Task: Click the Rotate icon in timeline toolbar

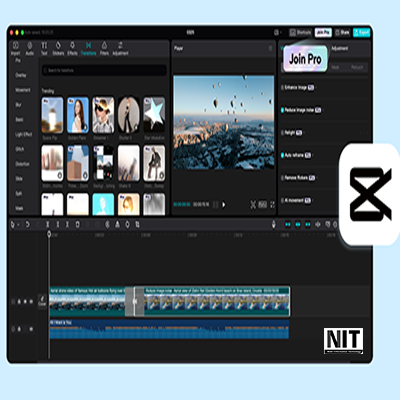Action: tap(127, 225)
